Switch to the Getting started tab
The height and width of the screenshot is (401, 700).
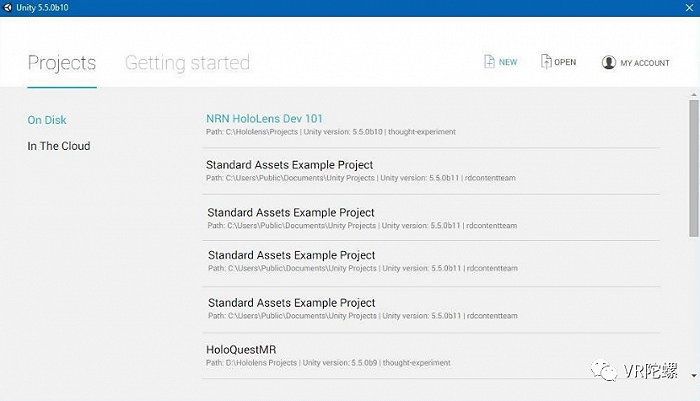(187, 63)
